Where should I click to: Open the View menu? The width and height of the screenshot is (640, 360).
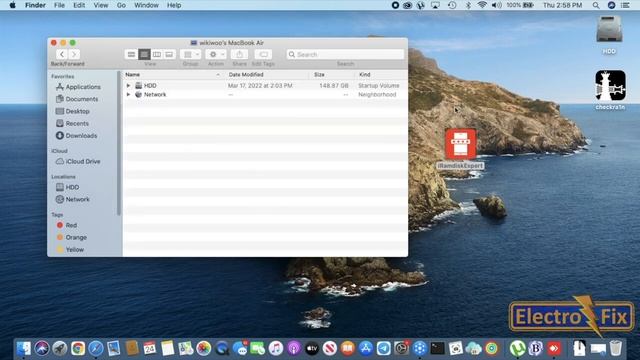click(x=100, y=5)
